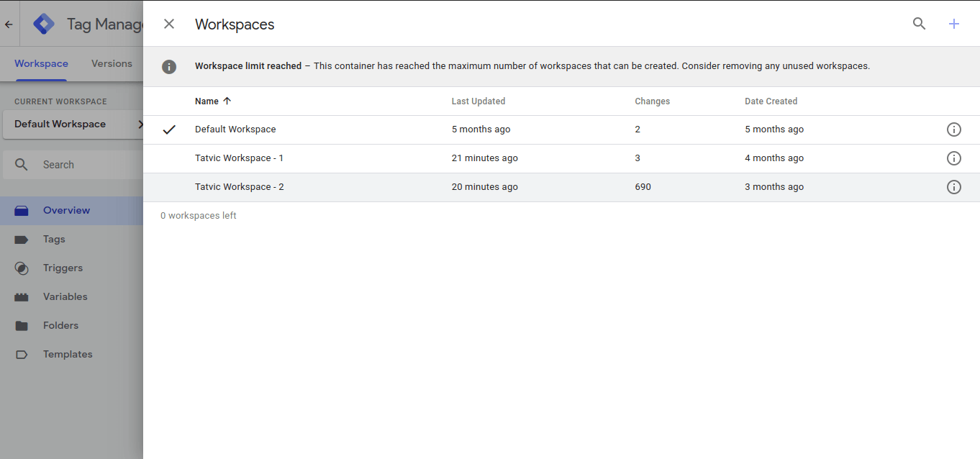980x459 pixels.
Task: Open Folders in the left navigation
Action: tap(72, 326)
